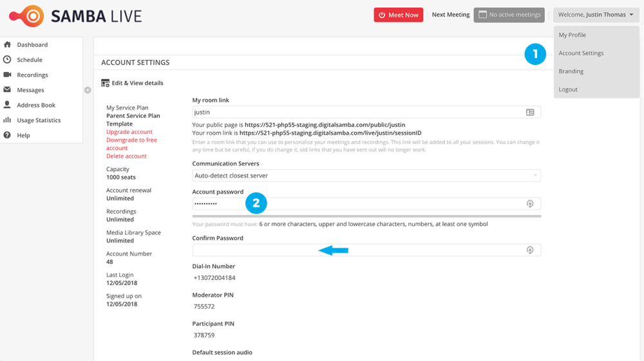Click the public page URL text
This screenshot has height=361, width=644.
pos(325,125)
